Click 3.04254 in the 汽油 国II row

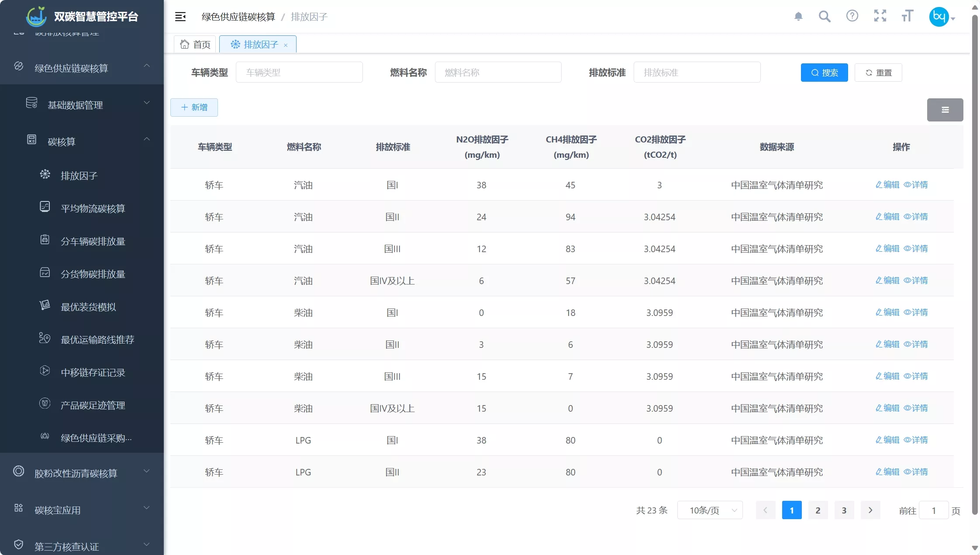coord(659,217)
